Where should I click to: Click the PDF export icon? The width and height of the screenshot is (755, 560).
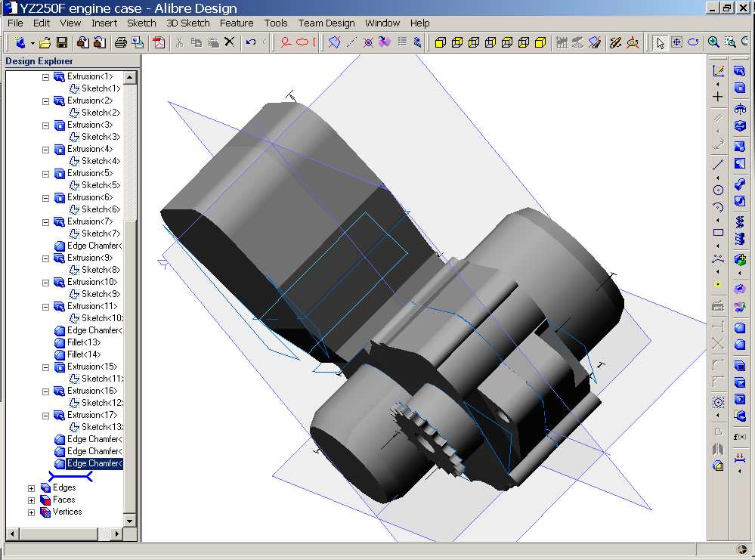pyautogui.click(x=159, y=42)
